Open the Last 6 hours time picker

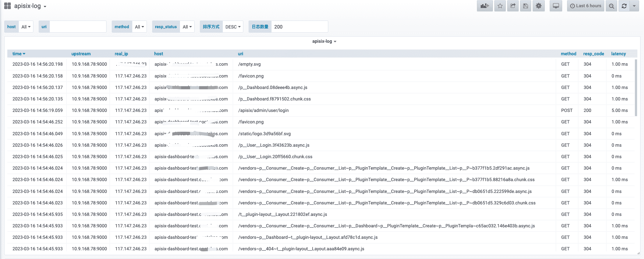[586, 6]
